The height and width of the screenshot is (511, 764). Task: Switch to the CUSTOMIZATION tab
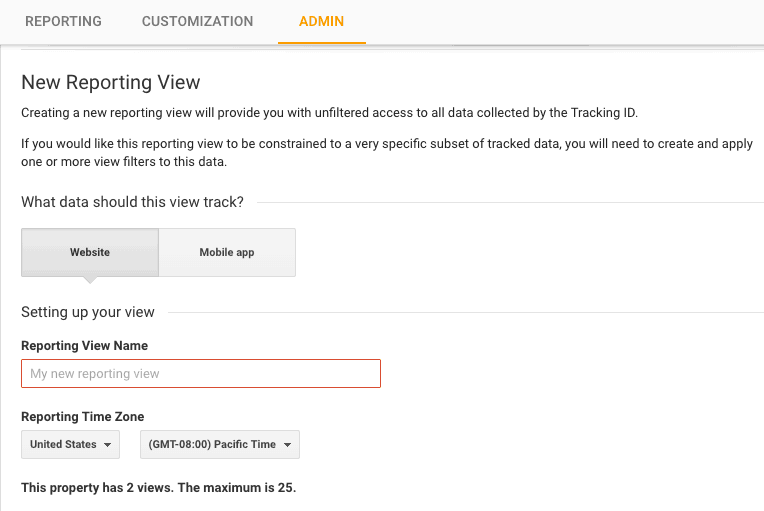197,21
